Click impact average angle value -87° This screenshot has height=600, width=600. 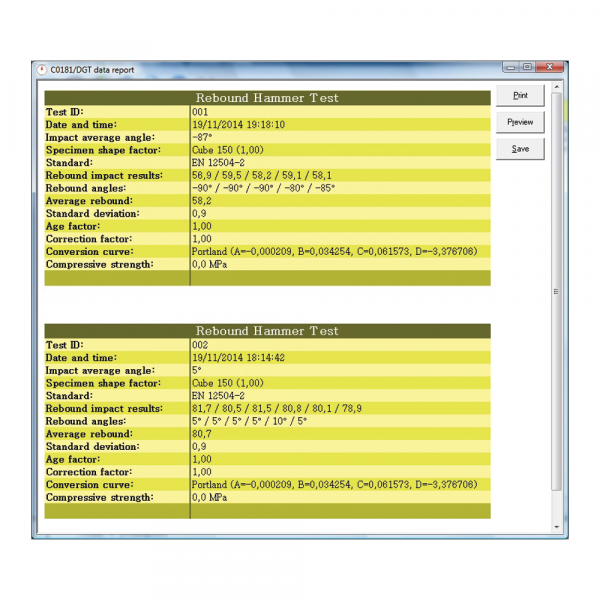[x=202, y=137]
